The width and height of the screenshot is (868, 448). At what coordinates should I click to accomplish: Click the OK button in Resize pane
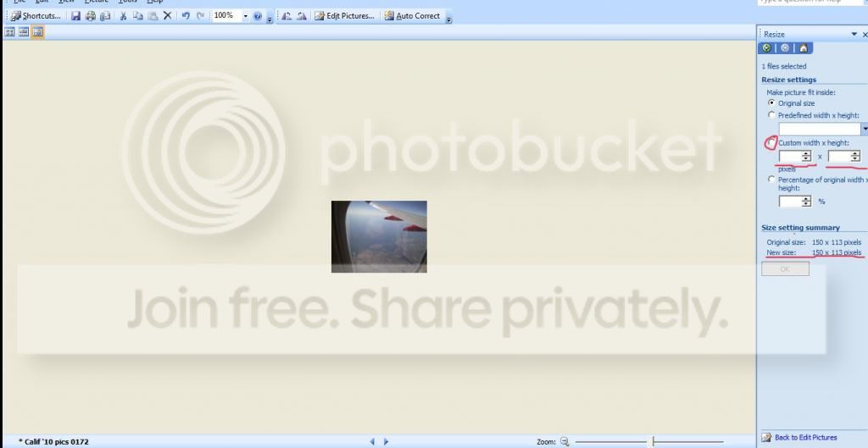(x=785, y=268)
